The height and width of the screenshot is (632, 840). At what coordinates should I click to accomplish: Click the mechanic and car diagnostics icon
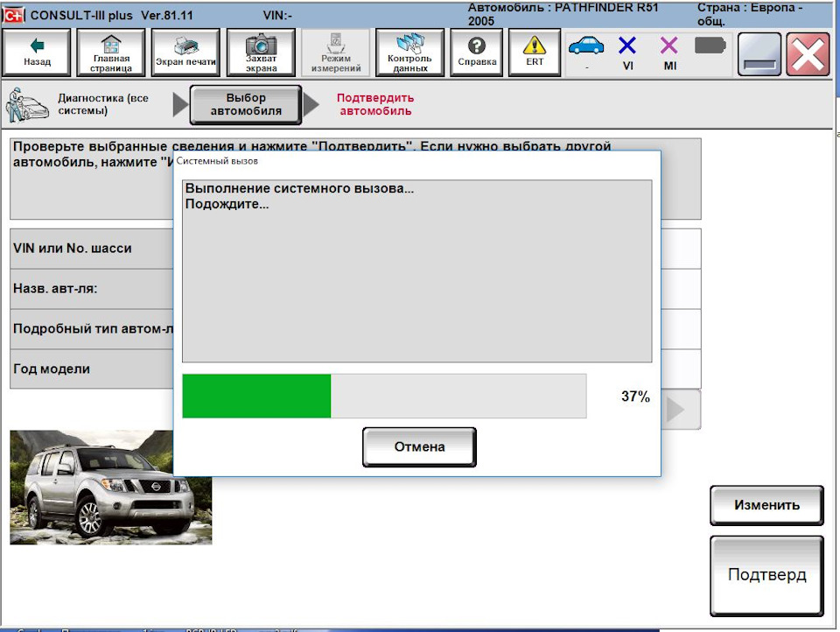coord(27,104)
